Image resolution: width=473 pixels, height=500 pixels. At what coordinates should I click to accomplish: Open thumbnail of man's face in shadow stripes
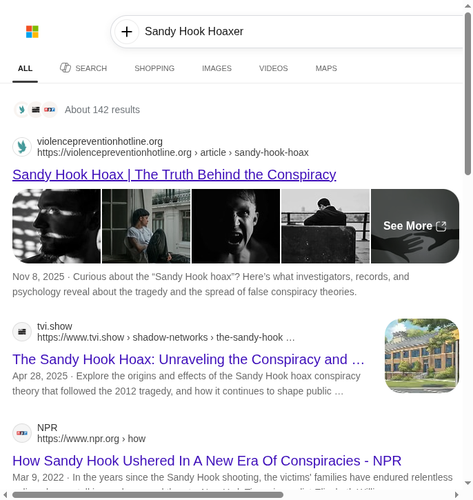pyautogui.click(x=56, y=226)
